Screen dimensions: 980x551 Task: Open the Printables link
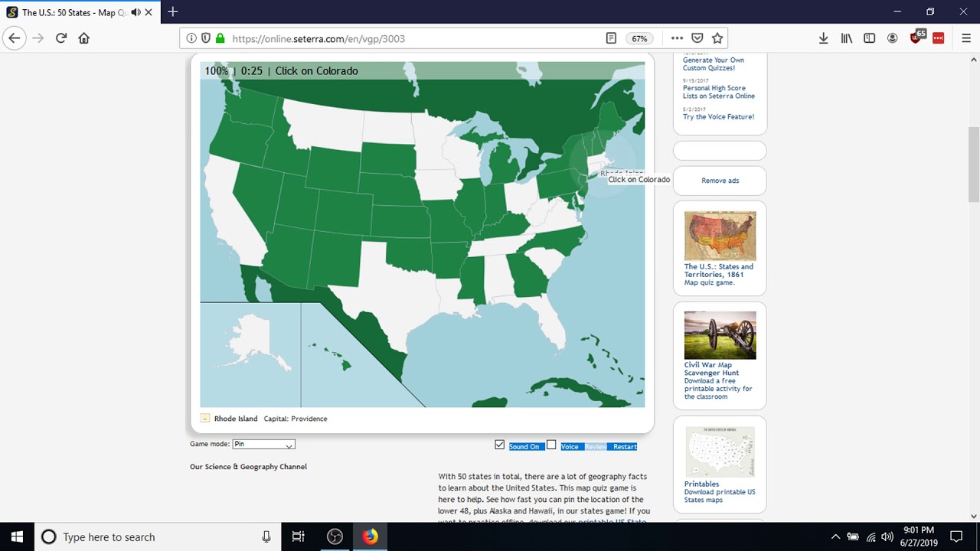pos(701,484)
